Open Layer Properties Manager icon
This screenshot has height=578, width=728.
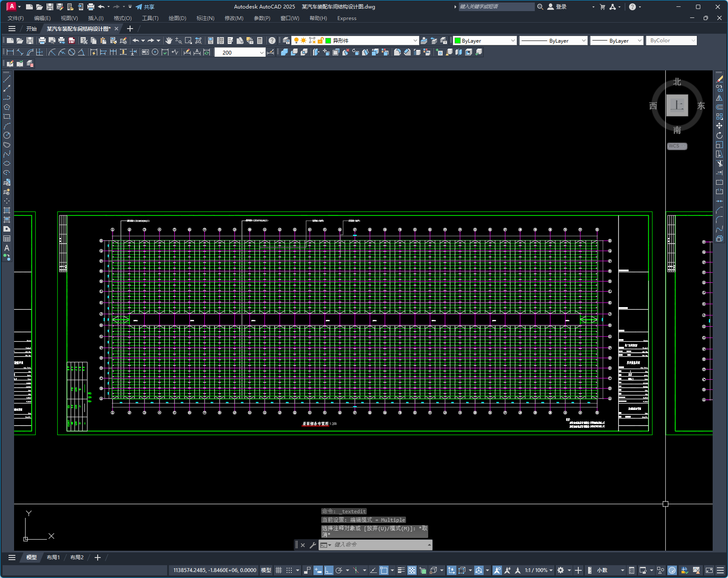[286, 41]
